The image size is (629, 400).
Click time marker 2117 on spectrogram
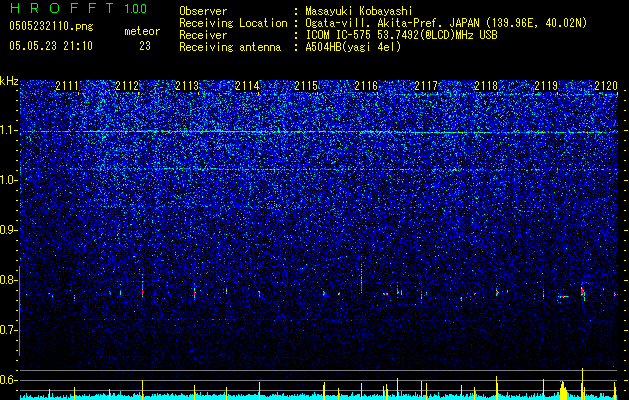click(x=426, y=86)
